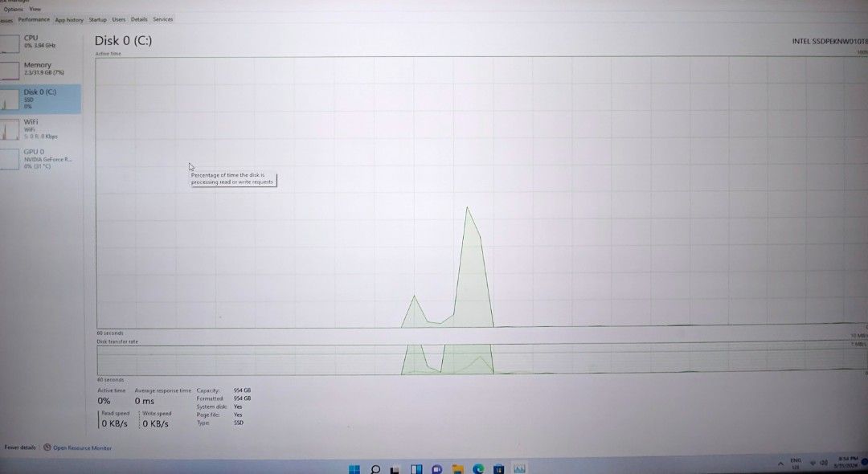868x474 pixels.
Task: Open the Windows Start menu
Action: 354,469
